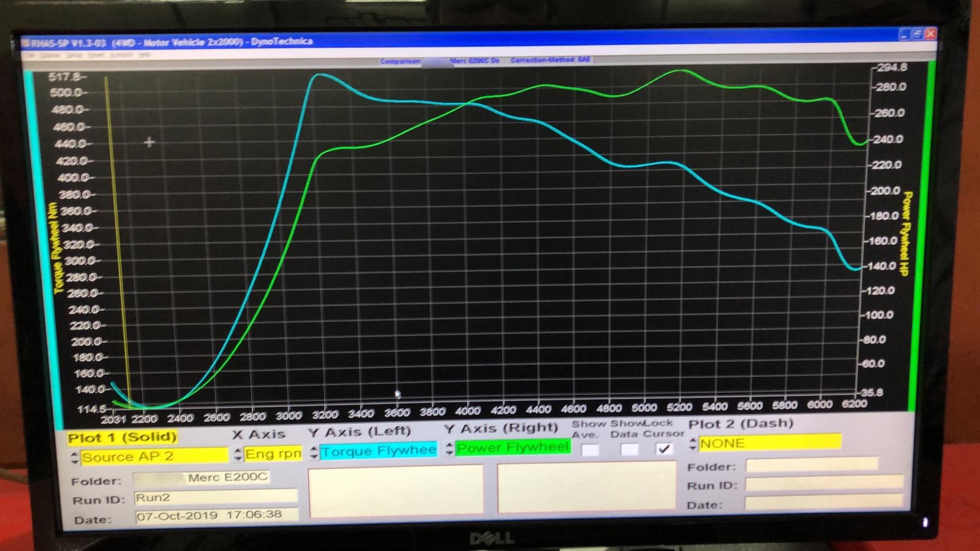The height and width of the screenshot is (551, 980).
Task: Enable the Show Data checkbox
Action: pos(628,450)
